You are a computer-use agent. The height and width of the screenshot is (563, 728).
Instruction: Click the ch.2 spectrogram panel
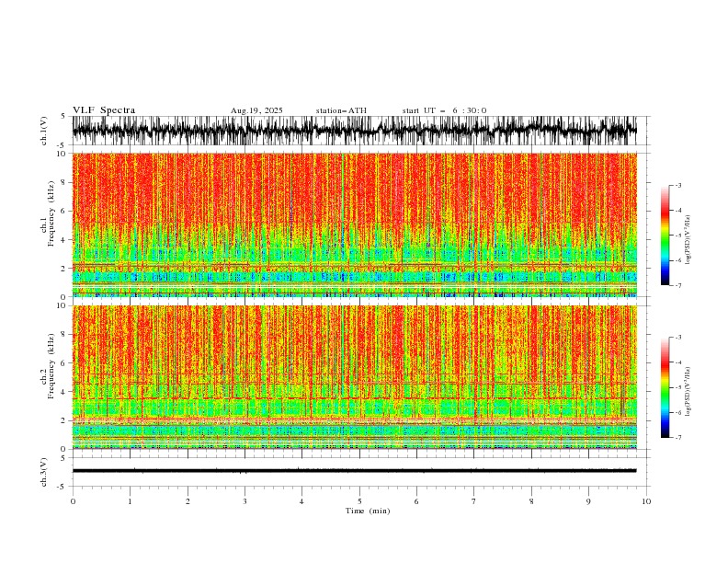[354, 377]
